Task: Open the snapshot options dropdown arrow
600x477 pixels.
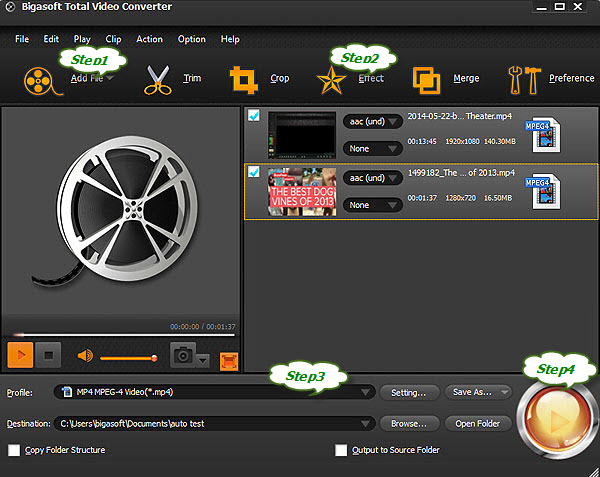Action: click(203, 360)
